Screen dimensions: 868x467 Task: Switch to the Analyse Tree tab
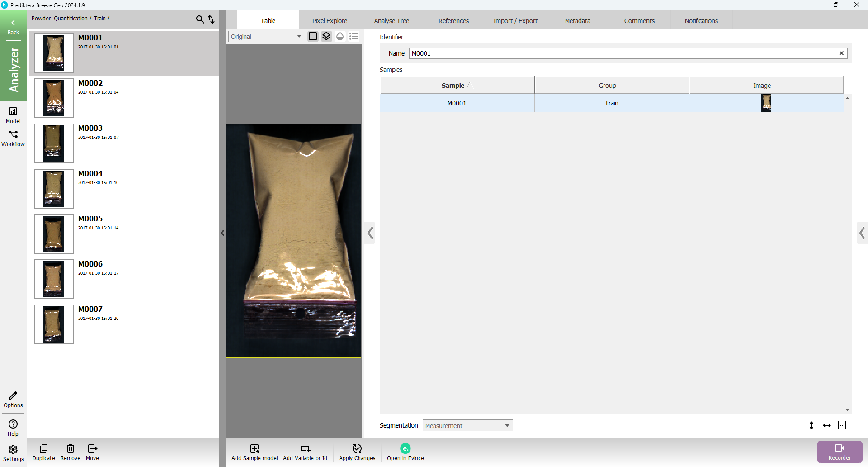(392, 21)
